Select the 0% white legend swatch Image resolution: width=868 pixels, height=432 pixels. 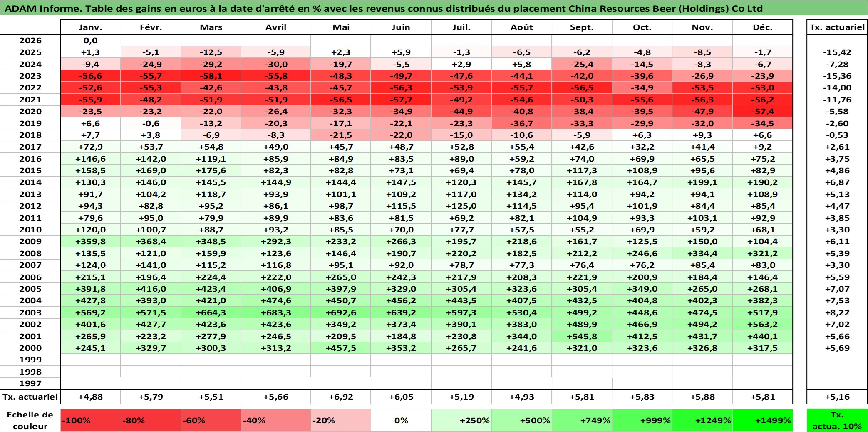pos(401,420)
